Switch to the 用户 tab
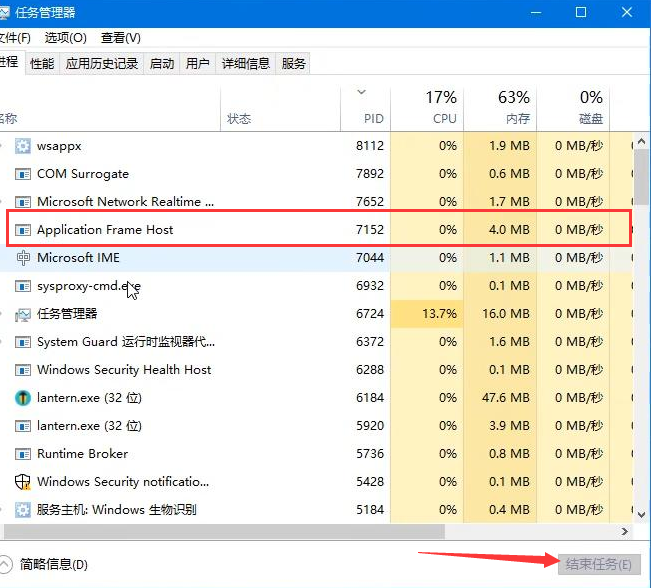 coord(198,64)
